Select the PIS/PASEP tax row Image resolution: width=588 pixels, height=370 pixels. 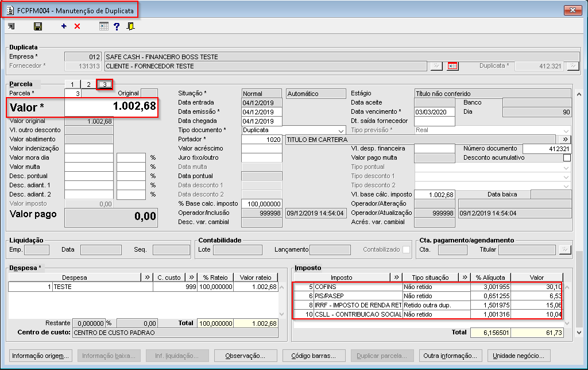coord(428,296)
